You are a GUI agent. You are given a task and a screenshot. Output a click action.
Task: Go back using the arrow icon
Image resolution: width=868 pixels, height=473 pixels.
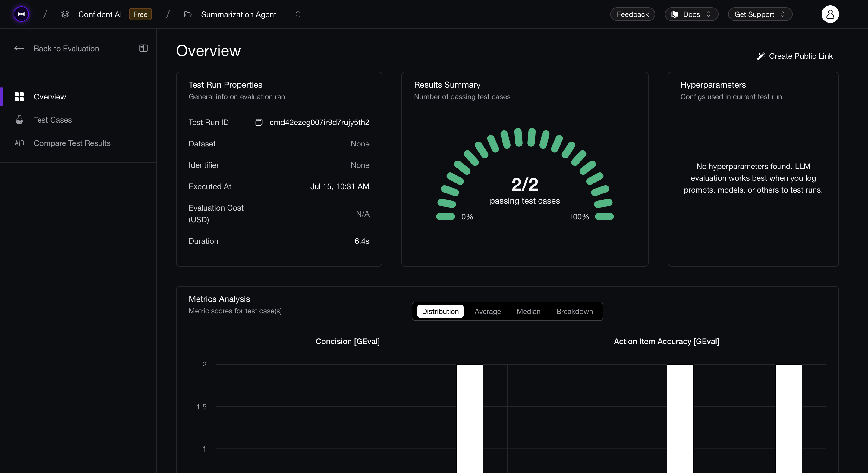pos(19,49)
